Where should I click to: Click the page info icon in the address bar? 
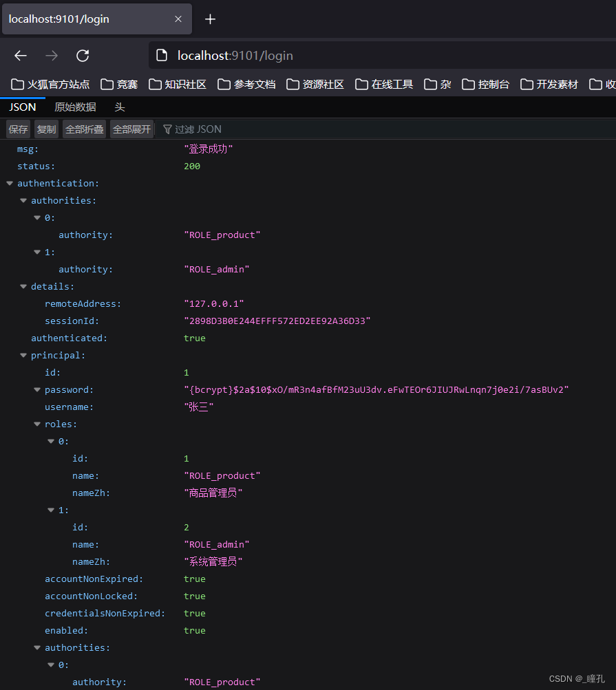[x=162, y=56]
